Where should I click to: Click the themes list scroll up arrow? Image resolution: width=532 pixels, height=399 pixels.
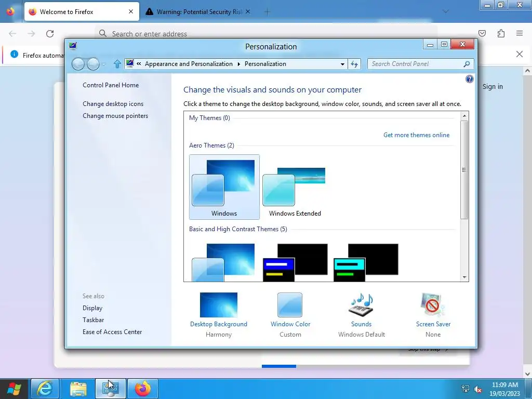(464, 116)
